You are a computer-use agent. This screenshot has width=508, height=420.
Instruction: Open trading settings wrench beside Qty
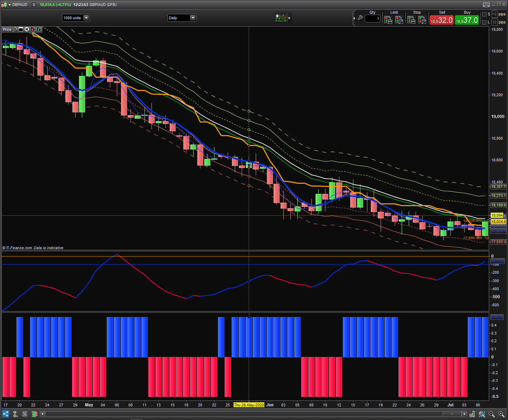coord(360,18)
